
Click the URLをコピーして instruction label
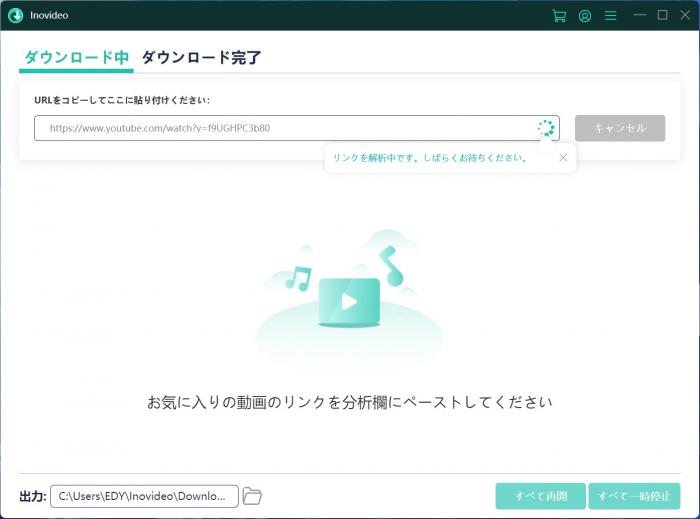[122, 100]
